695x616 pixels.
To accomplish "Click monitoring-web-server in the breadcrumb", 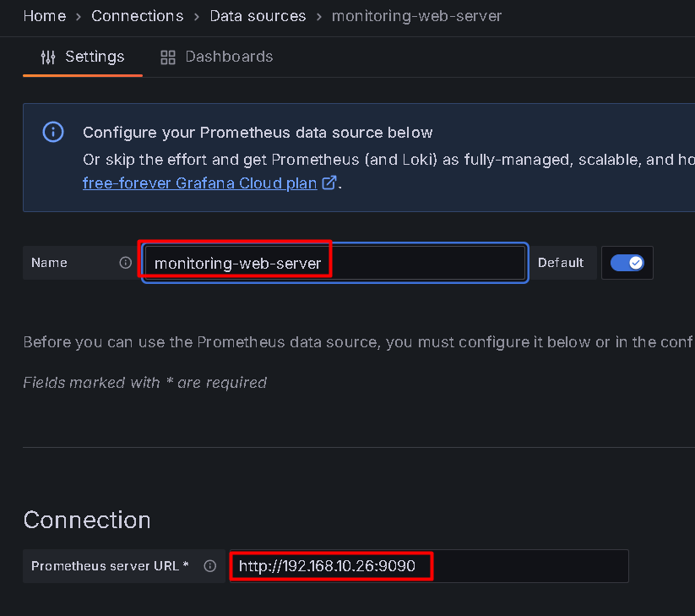I will tap(416, 16).
